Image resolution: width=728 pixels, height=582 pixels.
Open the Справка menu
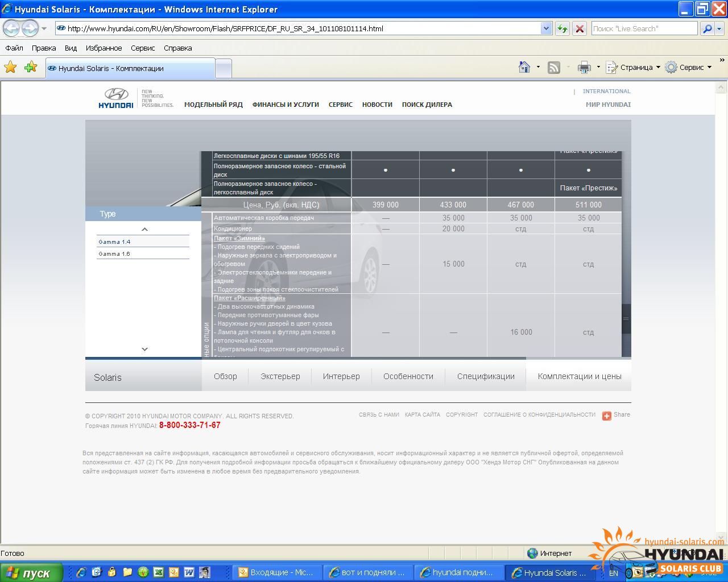(x=177, y=48)
